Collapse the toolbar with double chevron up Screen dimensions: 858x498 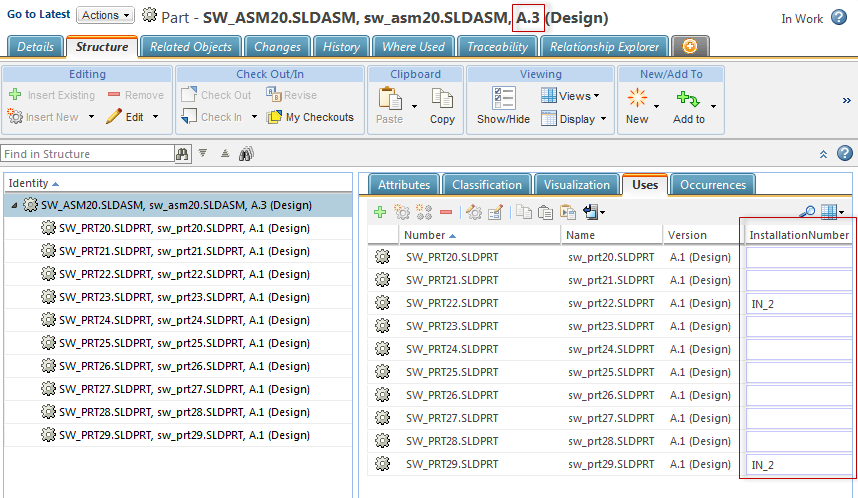pos(823,154)
